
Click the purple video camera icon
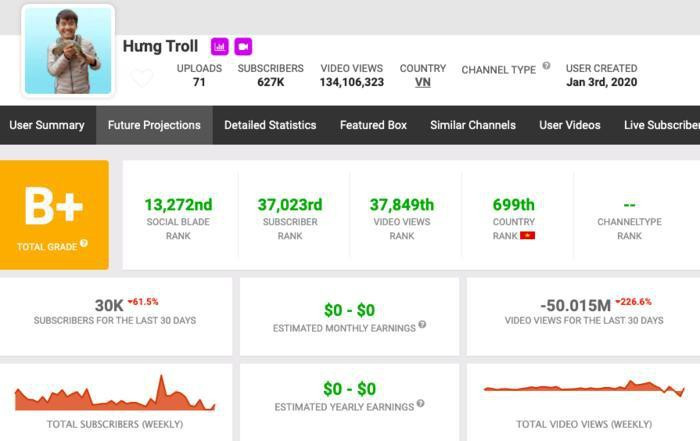pos(243,47)
